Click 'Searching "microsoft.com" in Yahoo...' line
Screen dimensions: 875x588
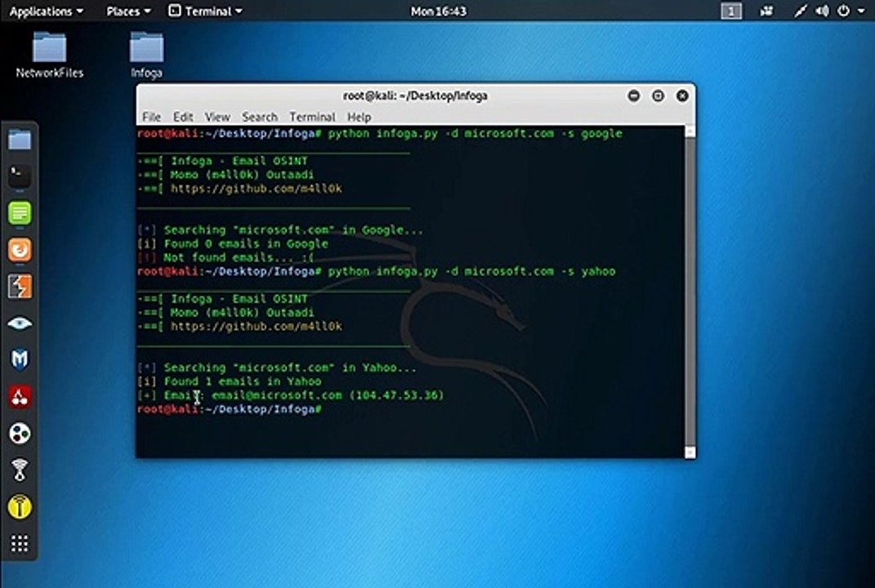point(277,367)
